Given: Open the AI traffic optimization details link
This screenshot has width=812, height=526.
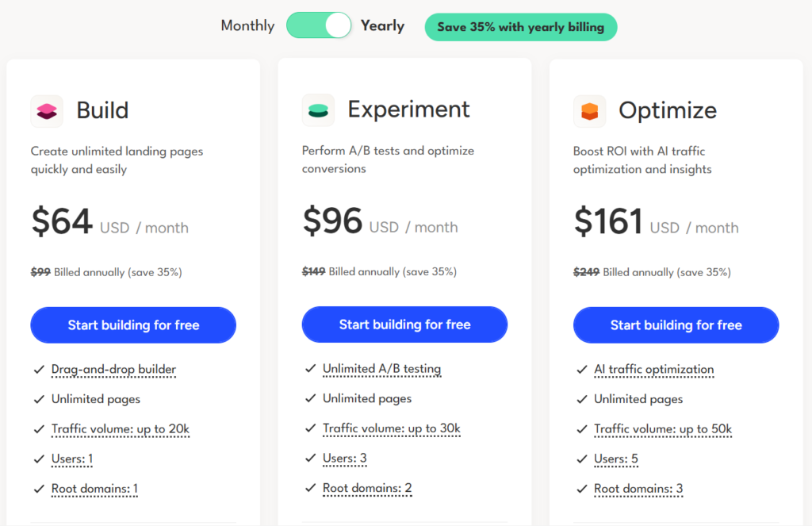Looking at the screenshot, I should 653,369.
